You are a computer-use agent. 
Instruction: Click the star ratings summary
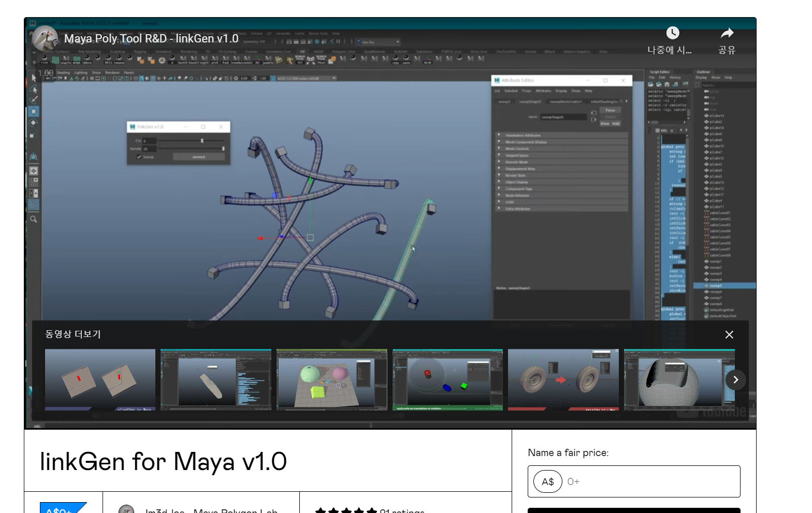coord(370,510)
